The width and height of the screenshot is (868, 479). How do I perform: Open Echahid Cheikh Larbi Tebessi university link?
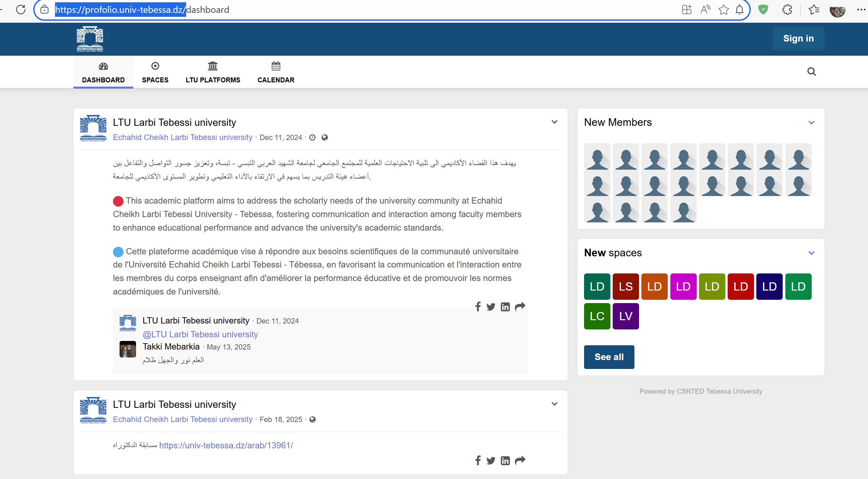click(182, 137)
